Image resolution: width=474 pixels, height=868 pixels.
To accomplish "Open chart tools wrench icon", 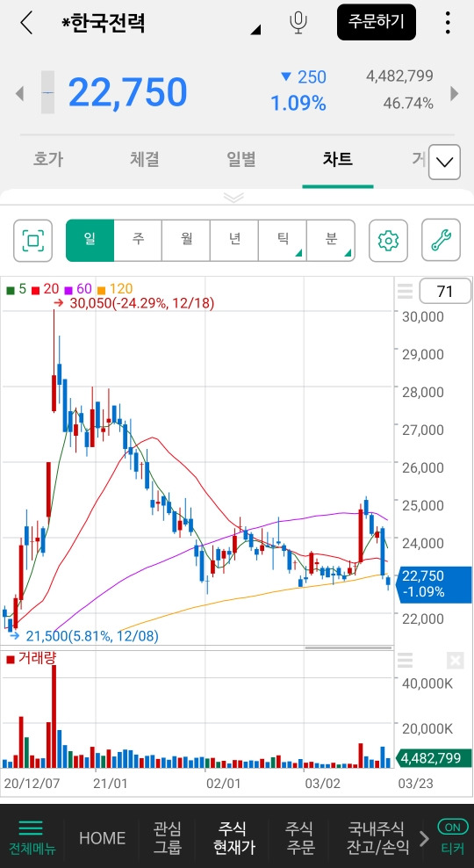I will click(441, 240).
